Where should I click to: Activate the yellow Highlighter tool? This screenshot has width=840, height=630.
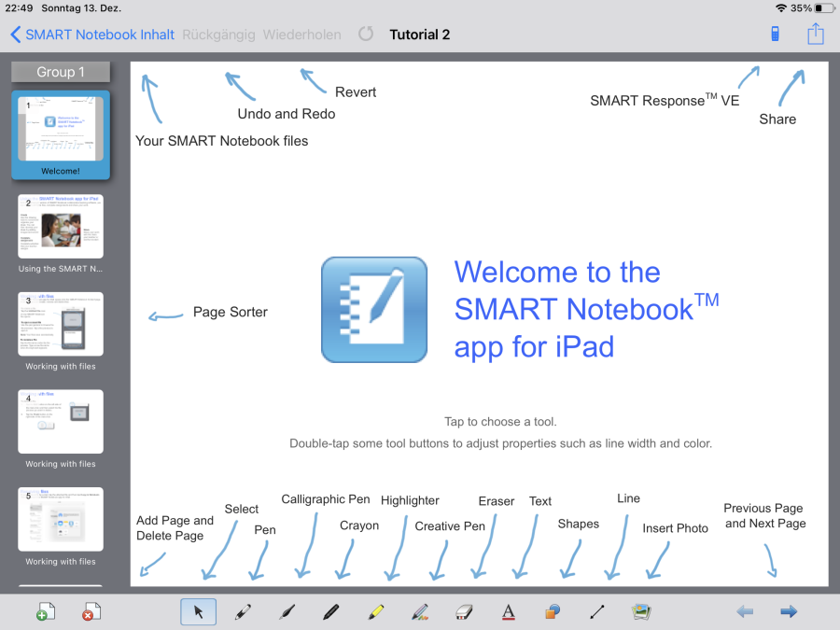pyautogui.click(x=375, y=612)
